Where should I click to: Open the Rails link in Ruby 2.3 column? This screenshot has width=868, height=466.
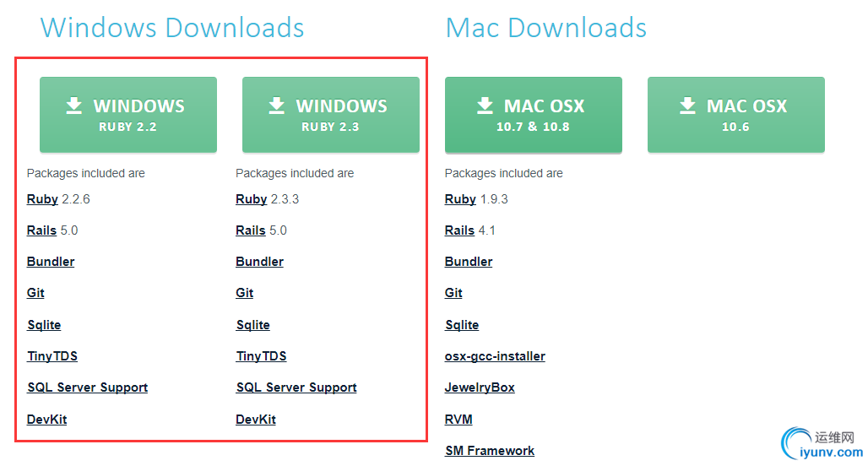(x=251, y=230)
